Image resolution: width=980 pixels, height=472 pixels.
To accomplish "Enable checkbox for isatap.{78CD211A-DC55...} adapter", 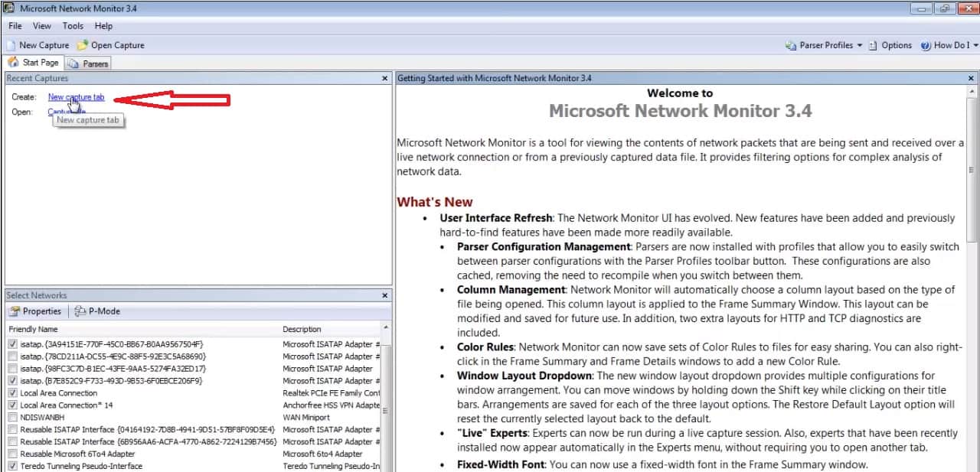I will tap(13, 356).
